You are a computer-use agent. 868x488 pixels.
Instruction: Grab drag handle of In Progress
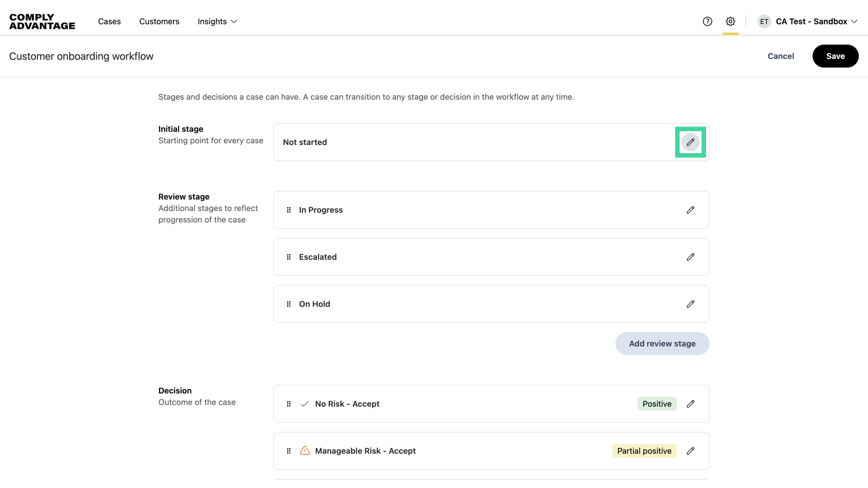click(x=289, y=210)
